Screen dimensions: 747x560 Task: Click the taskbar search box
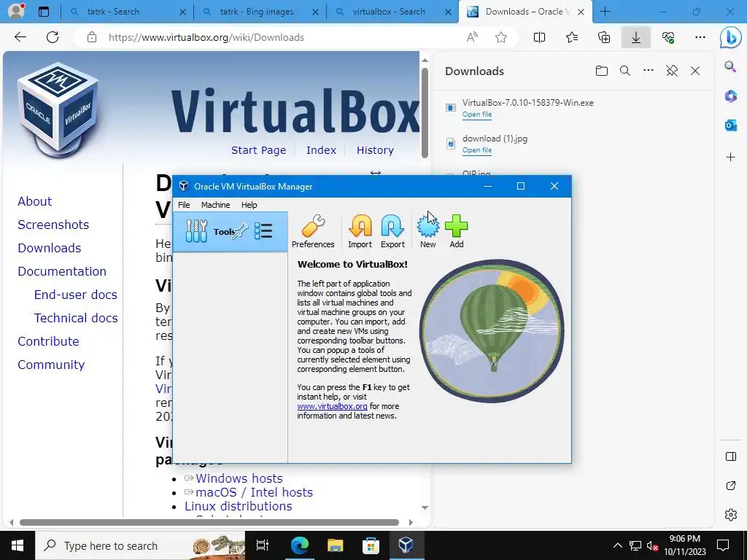coord(140,545)
